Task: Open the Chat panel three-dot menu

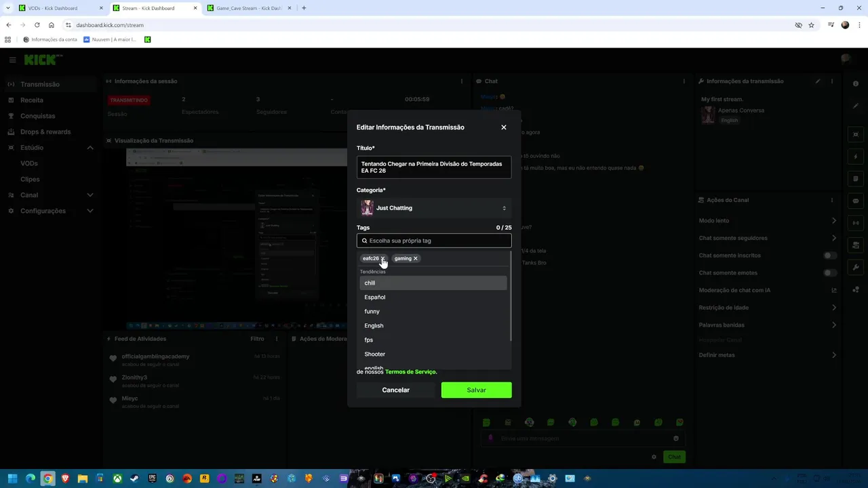Action: (x=684, y=81)
